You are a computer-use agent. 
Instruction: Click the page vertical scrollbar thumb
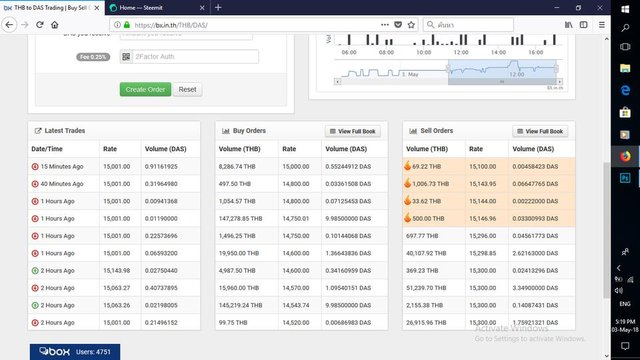pyautogui.click(x=607, y=230)
